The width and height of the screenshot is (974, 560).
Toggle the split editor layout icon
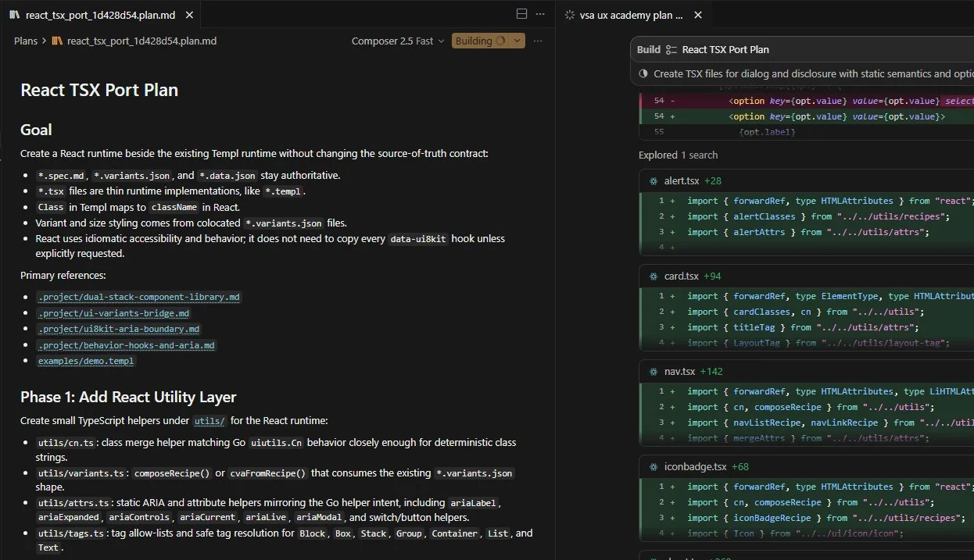tap(522, 14)
